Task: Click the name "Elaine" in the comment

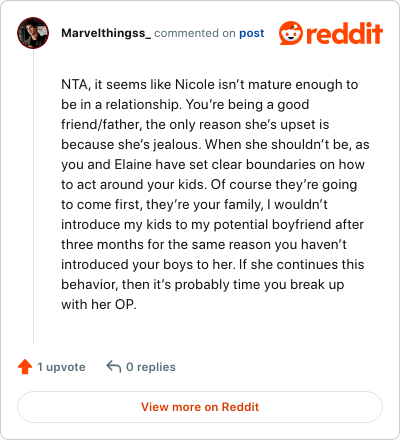Action: [x=133, y=164]
